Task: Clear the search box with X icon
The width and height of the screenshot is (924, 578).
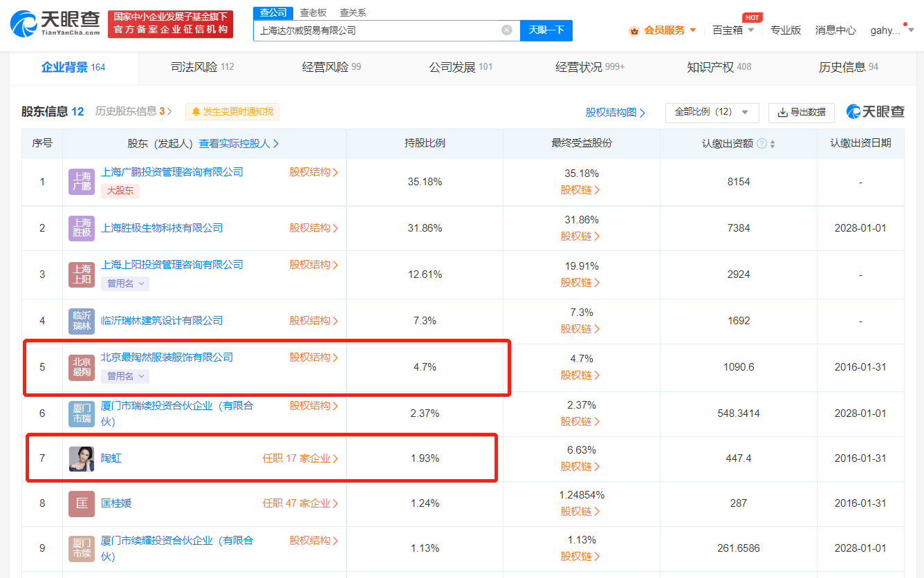Action: tap(507, 30)
